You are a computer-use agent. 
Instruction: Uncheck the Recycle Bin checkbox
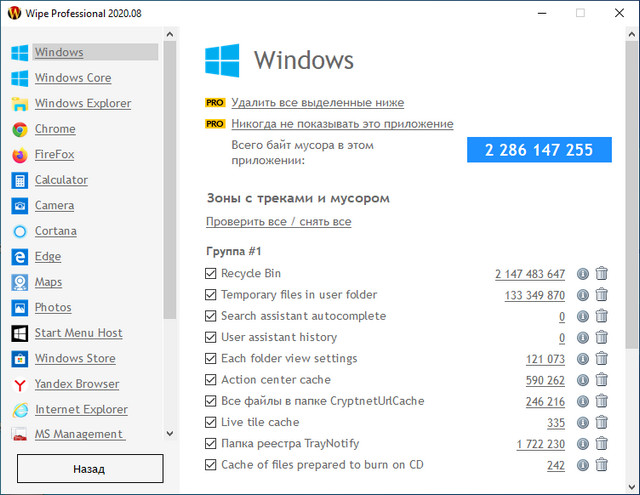[x=211, y=274]
